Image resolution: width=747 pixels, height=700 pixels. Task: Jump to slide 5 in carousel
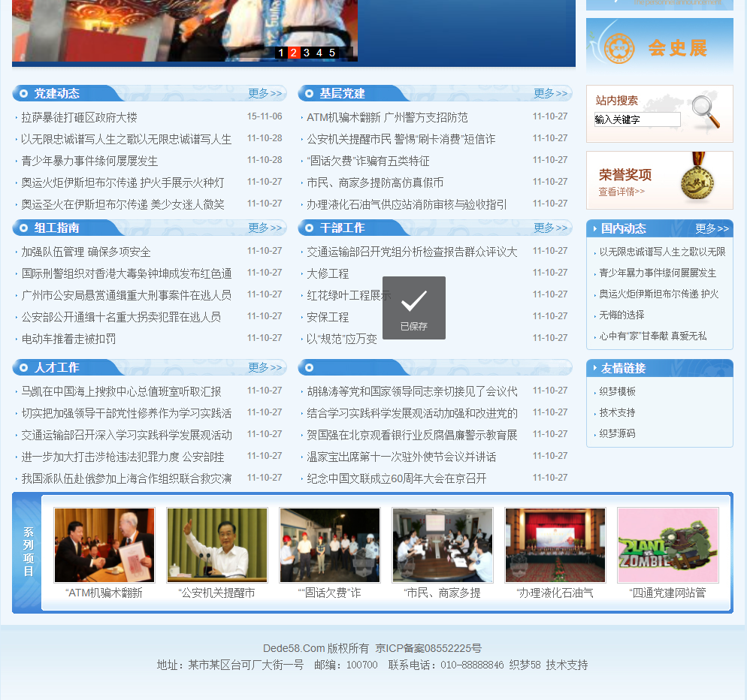pos(332,53)
